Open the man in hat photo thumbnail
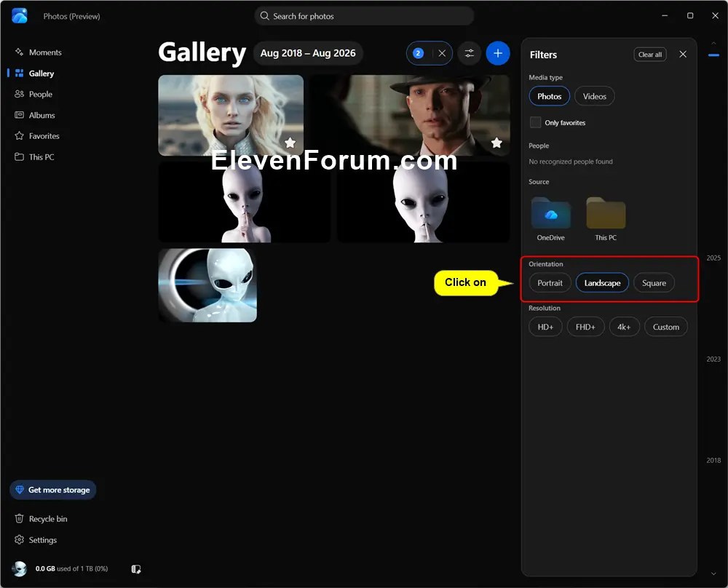This screenshot has height=588, width=728. pyautogui.click(x=409, y=115)
